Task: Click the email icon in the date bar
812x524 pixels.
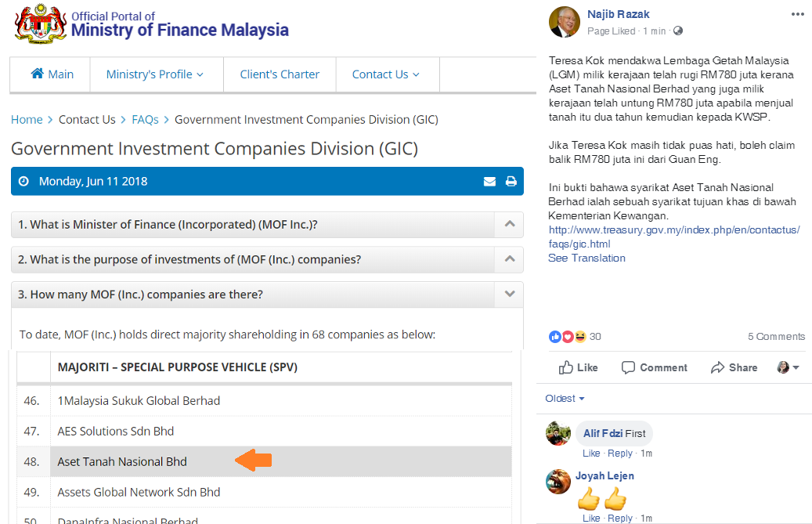Action: (489, 182)
